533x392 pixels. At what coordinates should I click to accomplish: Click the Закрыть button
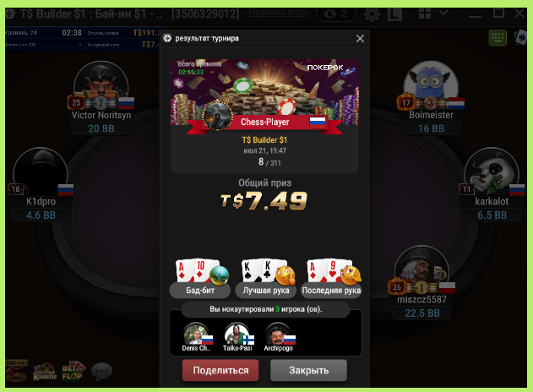click(308, 370)
